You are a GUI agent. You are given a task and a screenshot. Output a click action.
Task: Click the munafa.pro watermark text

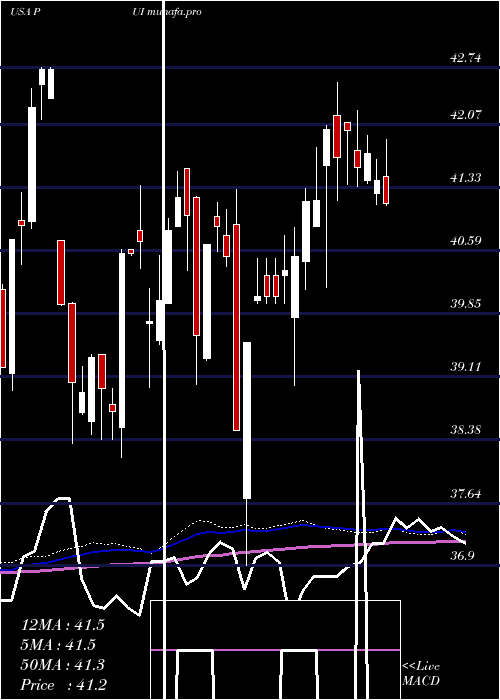pyautogui.click(x=173, y=12)
